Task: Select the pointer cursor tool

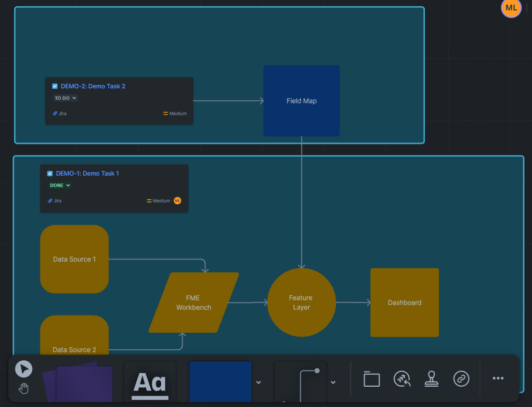Action: point(23,369)
